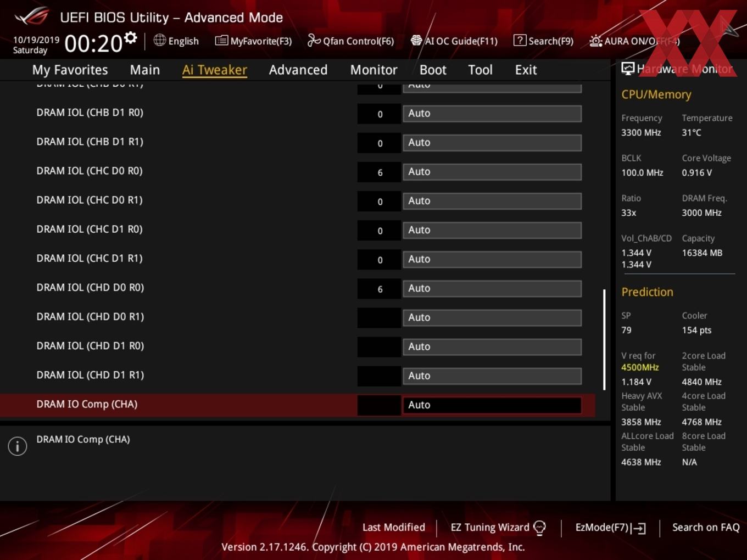Viewport: 747px width, 560px height.
Task: Switch to Main tab
Action: (145, 70)
